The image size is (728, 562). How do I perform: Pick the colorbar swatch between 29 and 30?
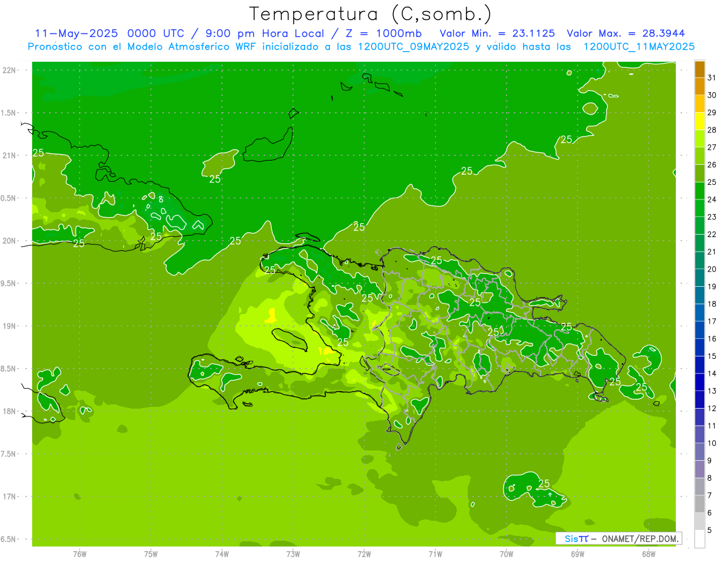[699, 104]
